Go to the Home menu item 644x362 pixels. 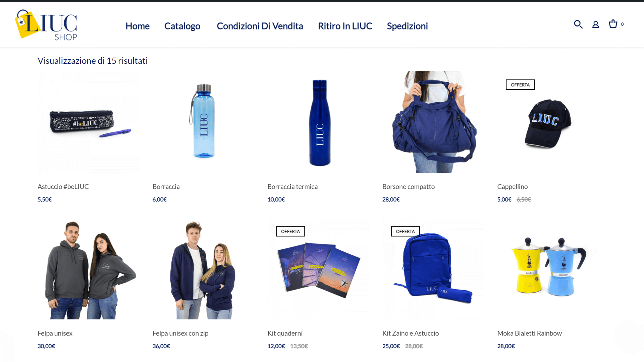coord(138,26)
